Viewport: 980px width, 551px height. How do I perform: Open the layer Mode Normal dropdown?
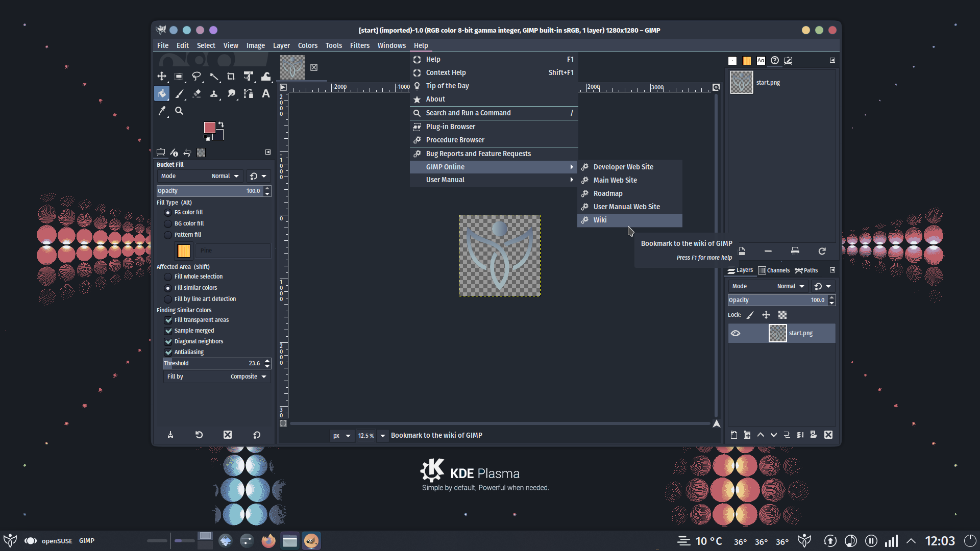click(768, 286)
